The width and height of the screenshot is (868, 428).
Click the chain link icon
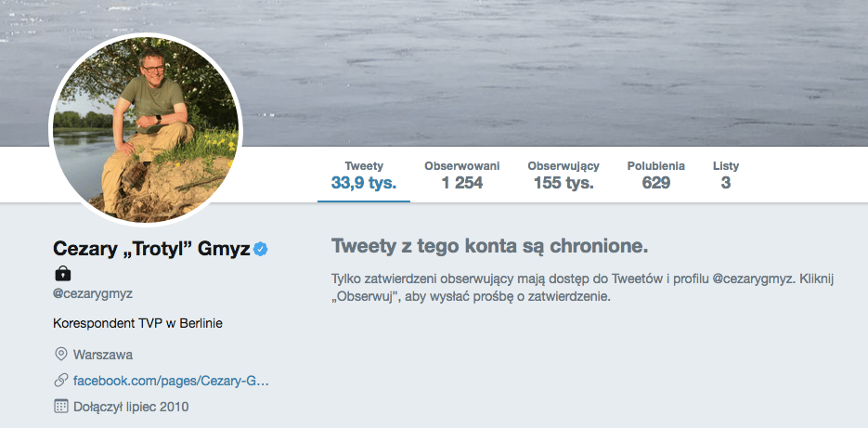point(61,380)
